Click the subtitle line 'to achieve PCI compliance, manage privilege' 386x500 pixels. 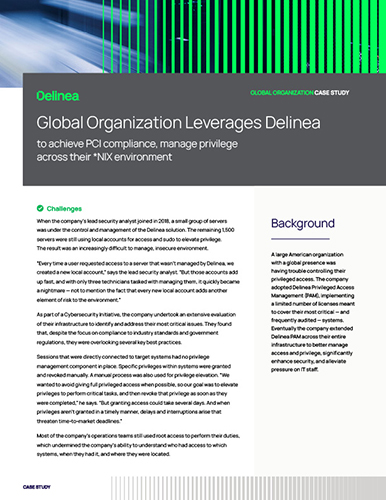click(137, 144)
